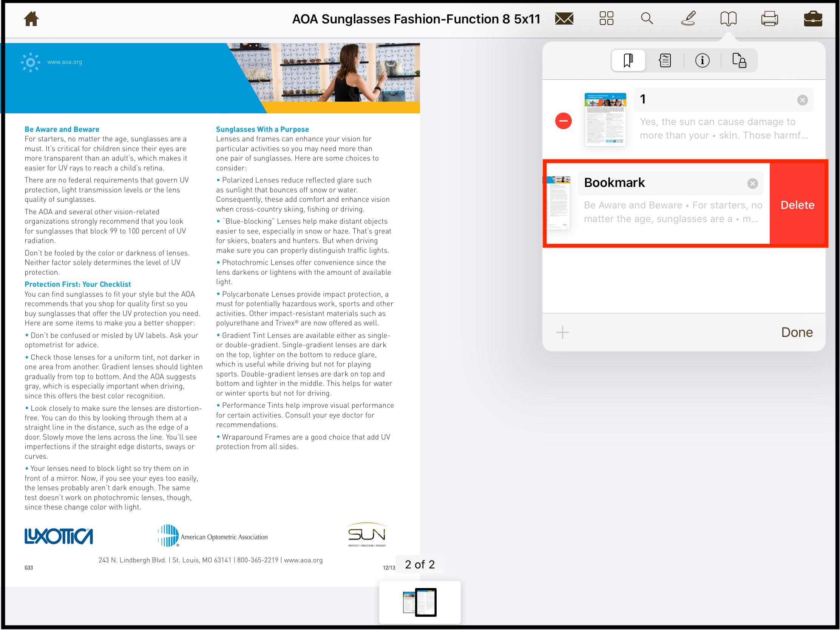Open the search tool
This screenshot has height=630, width=840.
(647, 18)
